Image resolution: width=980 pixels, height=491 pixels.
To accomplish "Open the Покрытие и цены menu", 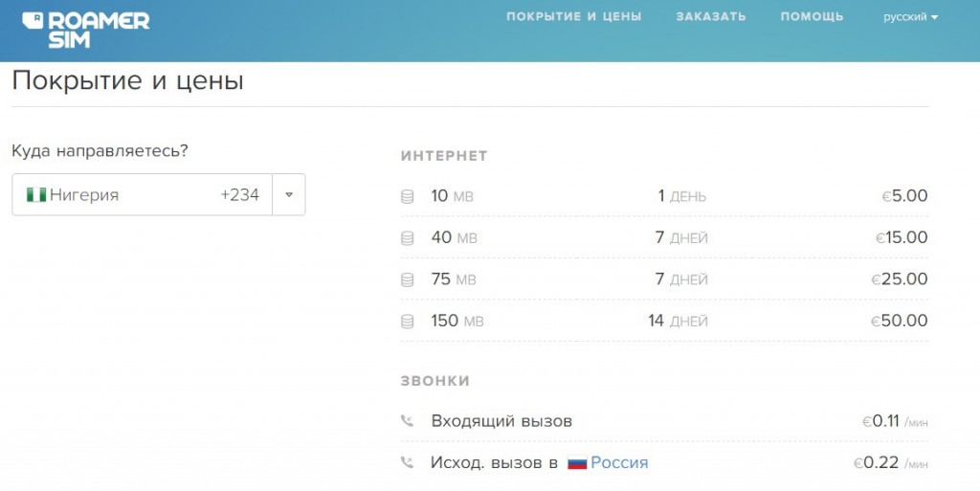I will [574, 17].
